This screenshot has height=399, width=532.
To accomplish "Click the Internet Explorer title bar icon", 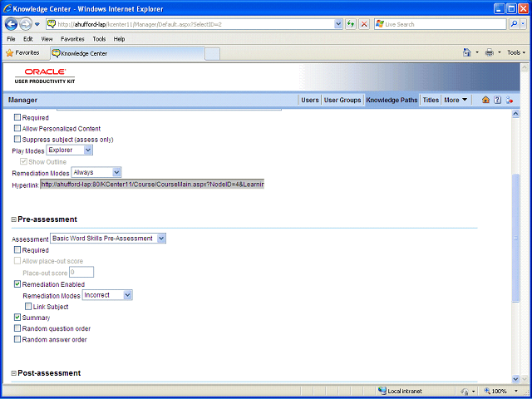I will click(7, 8).
